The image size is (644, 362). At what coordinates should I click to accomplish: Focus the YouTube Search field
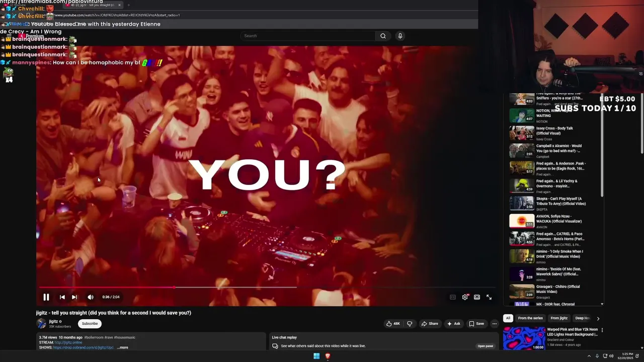pos(308,36)
